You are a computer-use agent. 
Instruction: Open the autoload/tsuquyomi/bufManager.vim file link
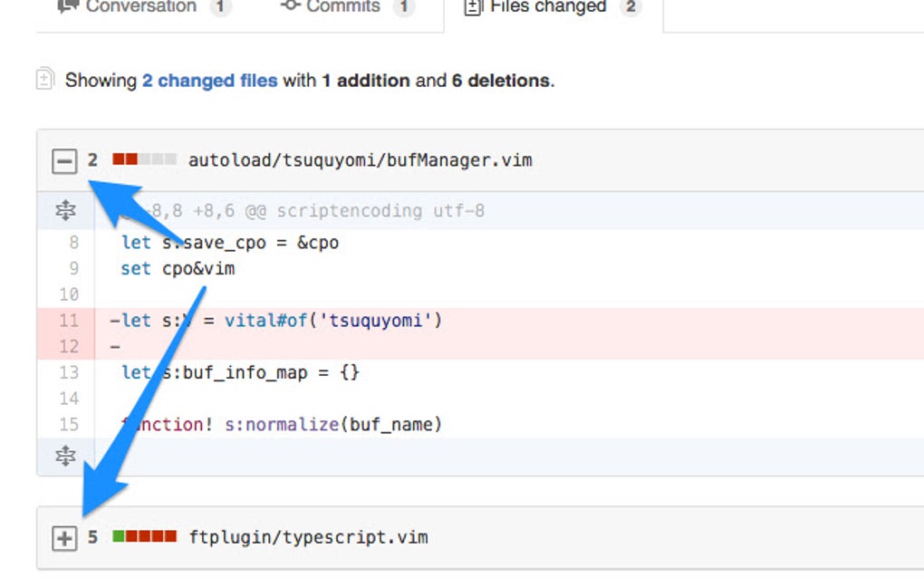coord(360,159)
